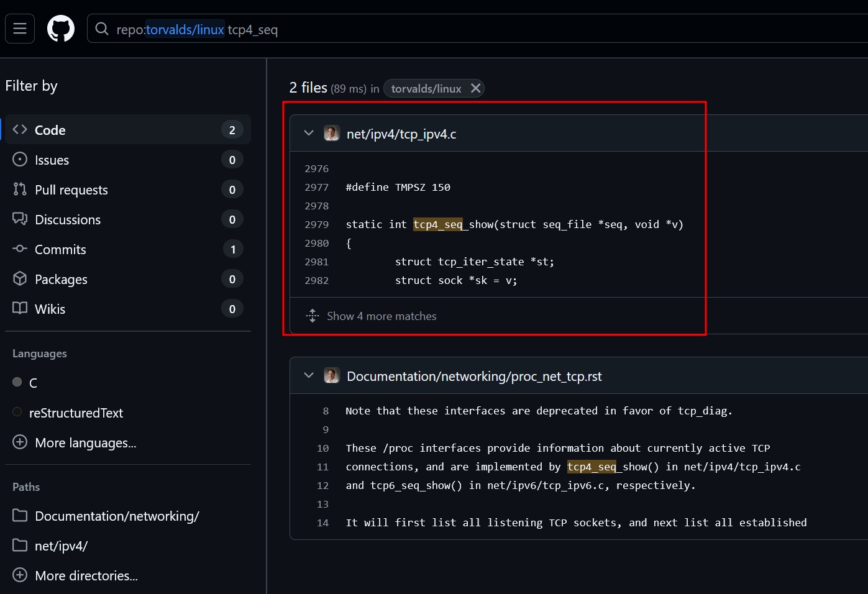
Task: Open net/ipv4/tcp_ipv4.c file link
Action: [401, 134]
